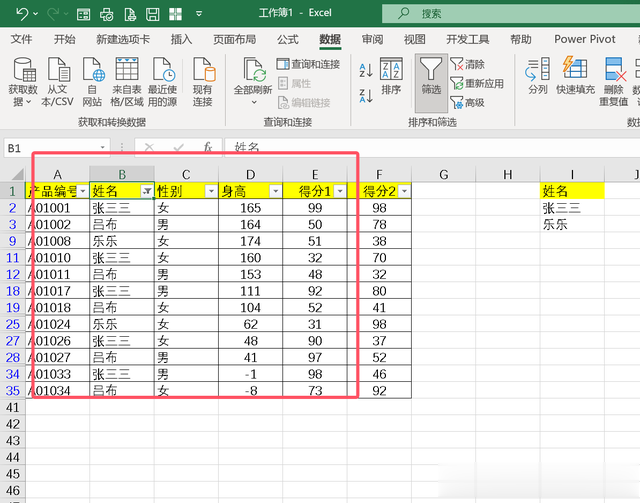
Task: Open filter dropdown on 性别 header
Action: 211,191
